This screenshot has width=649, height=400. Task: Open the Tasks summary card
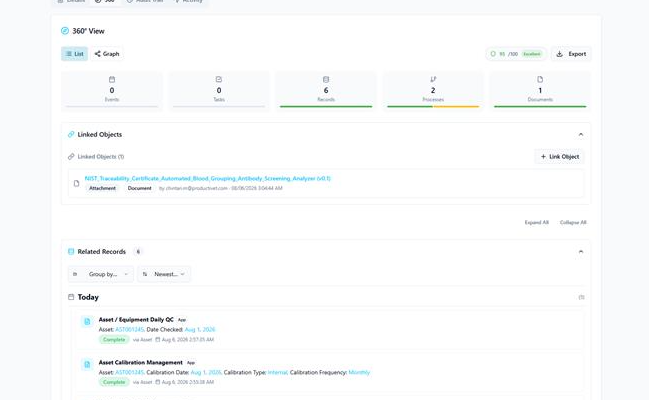coord(219,91)
